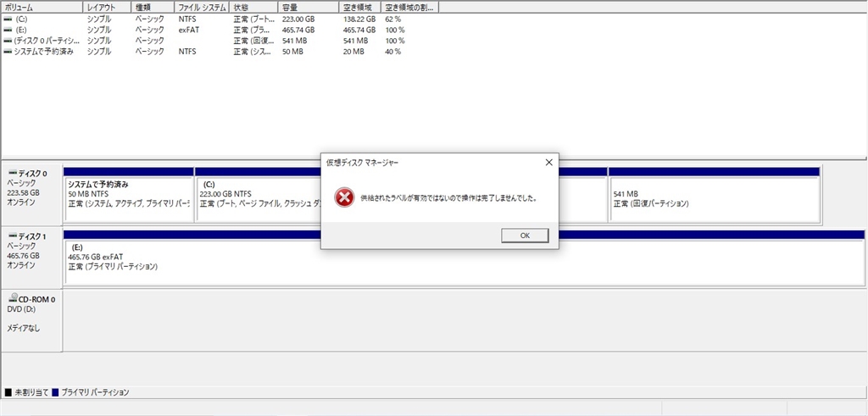This screenshot has width=868, height=416.
Task: Sort by ボリューム column header
Action: pyautogui.click(x=42, y=8)
